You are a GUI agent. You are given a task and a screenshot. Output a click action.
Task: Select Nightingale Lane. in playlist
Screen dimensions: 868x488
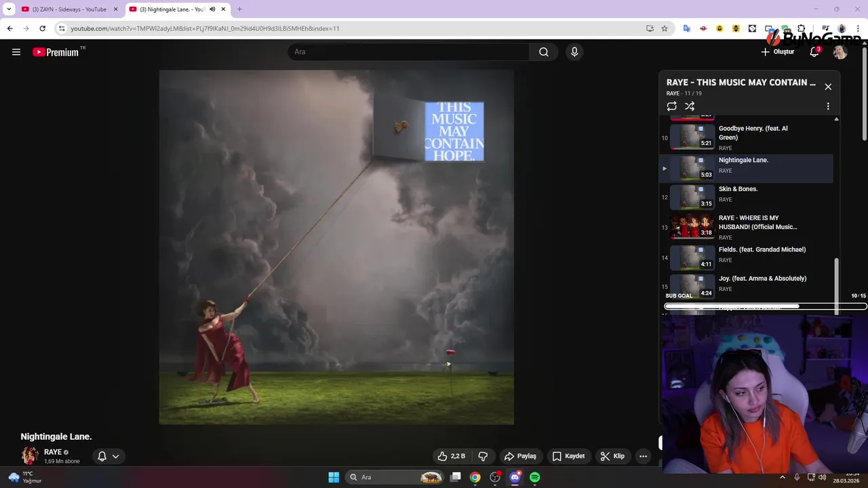(x=747, y=168)
